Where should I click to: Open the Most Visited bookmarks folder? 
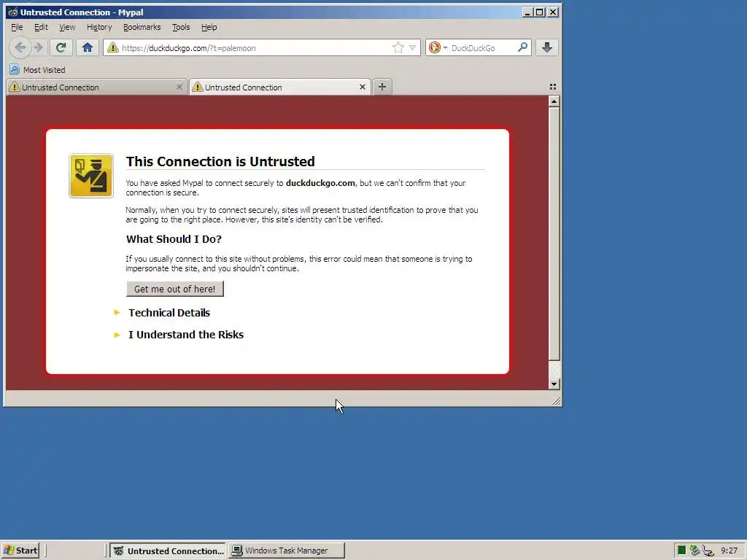[x=38, y=70]
